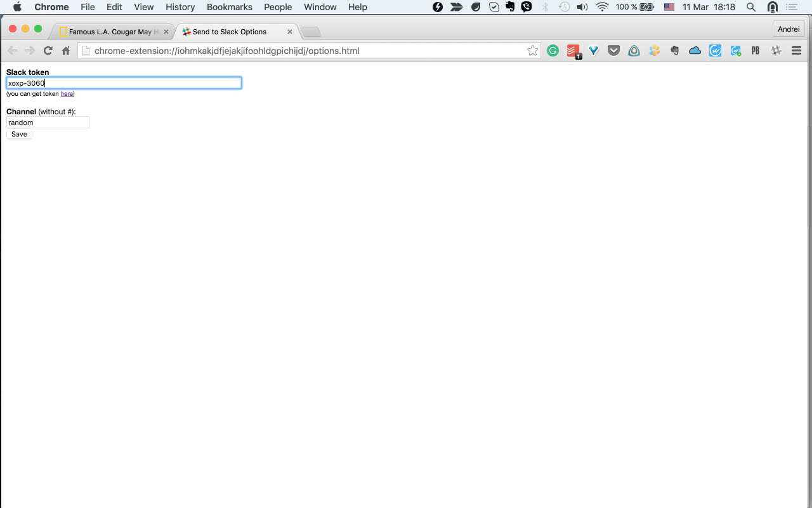Screen dimensions: 812x508
Task: Click the f.lux menu bar icon
Action: pos(438,7)
